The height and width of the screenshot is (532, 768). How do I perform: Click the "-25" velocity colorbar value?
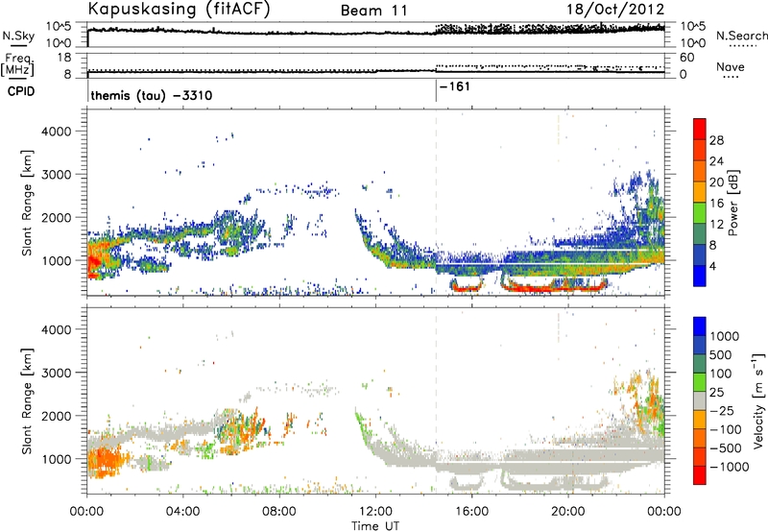721,410
